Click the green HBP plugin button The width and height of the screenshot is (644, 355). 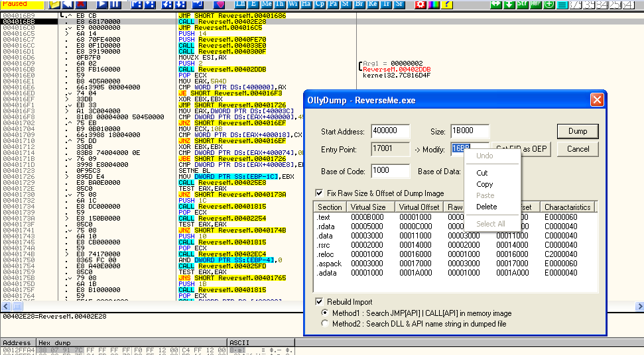click(536, 5)
